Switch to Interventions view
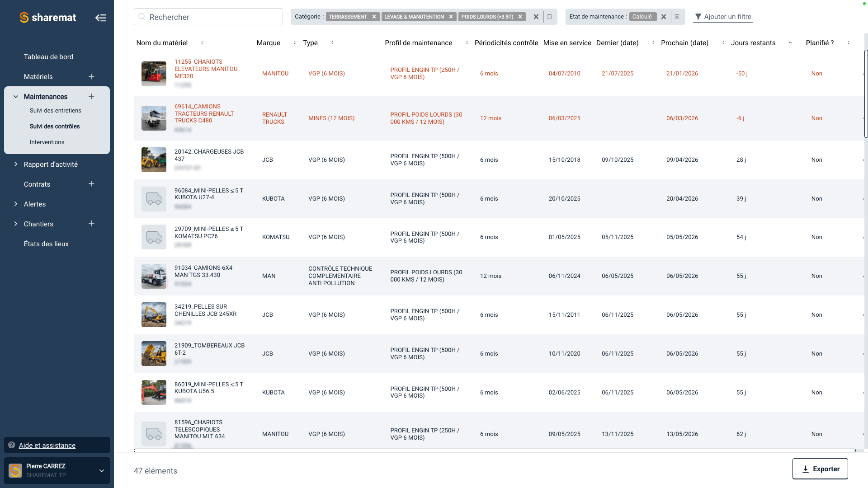The width and height of the screenshot is (868, 488). pos(47,142)
